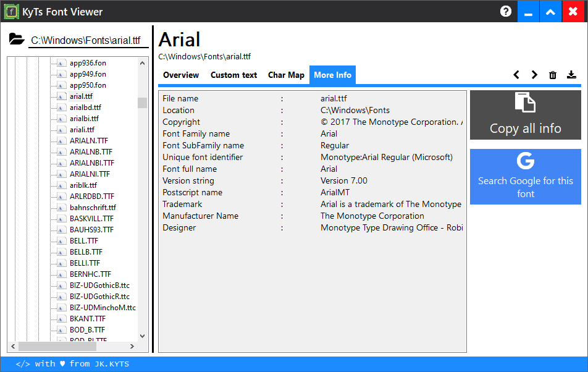Select BERNHC.TTF in the file tree
The height and width of the screenshot is (372, 588).
pyautogui.click(x=90, y=274)
